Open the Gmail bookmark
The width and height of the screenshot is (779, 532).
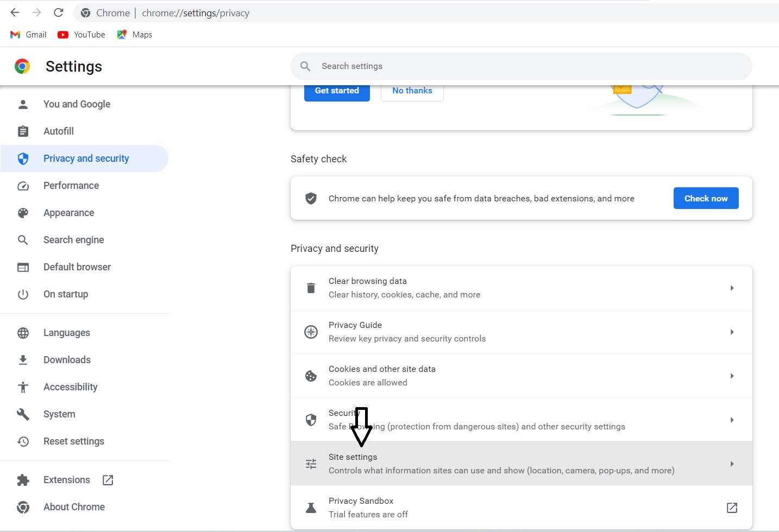29,35
